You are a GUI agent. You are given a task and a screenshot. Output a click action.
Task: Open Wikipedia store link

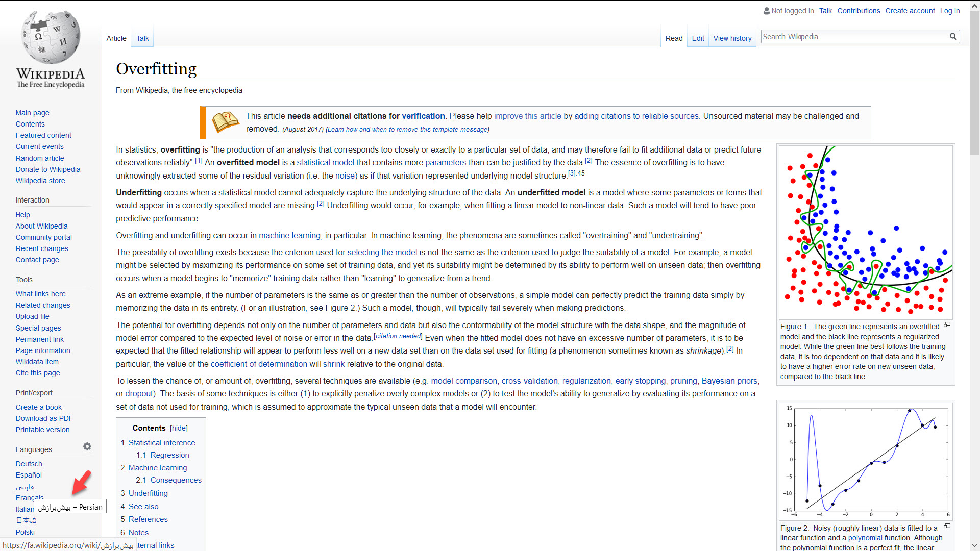(40, 181)
